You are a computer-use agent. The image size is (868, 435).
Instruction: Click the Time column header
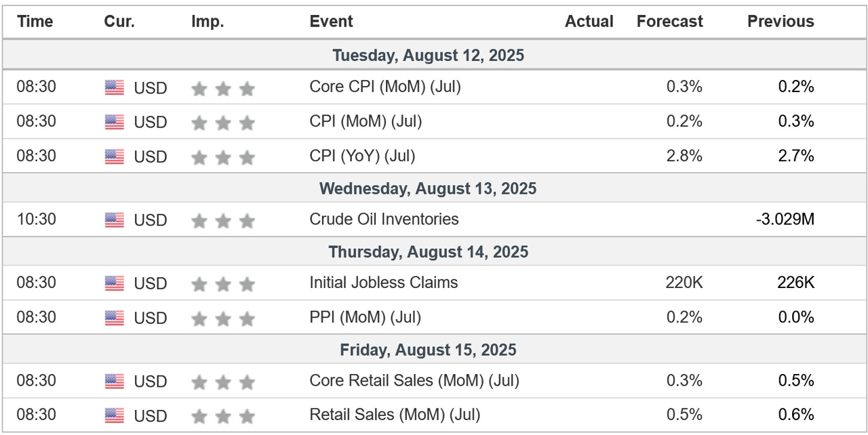pyautogui.click(x=35, y=22)
